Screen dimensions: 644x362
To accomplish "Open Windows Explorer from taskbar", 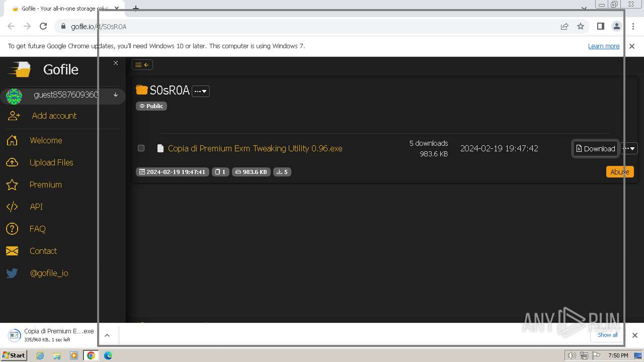I will coord(57,355).
